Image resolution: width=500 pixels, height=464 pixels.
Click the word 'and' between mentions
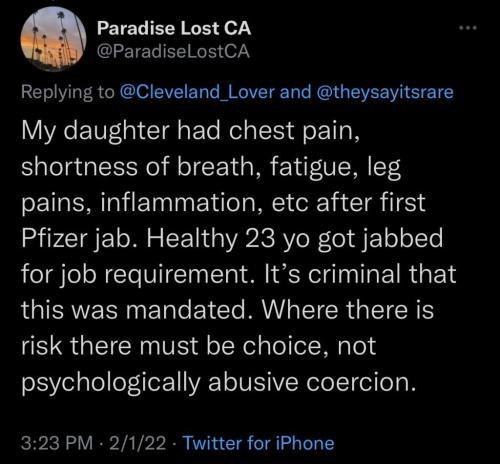[x=295, y=92]
